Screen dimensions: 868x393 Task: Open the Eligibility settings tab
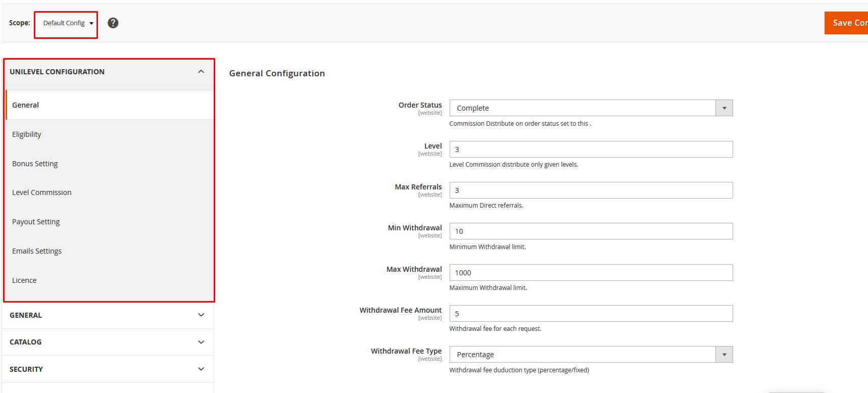(27, 134)
